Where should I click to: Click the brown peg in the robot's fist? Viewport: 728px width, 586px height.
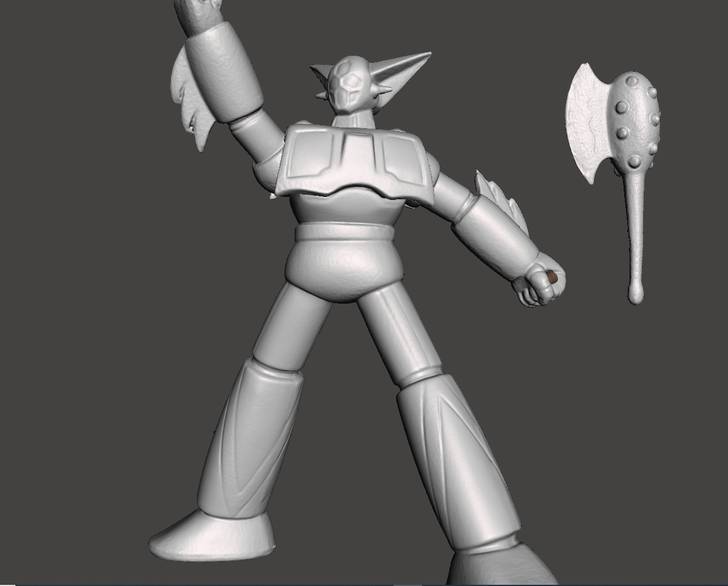click(551, 276)
